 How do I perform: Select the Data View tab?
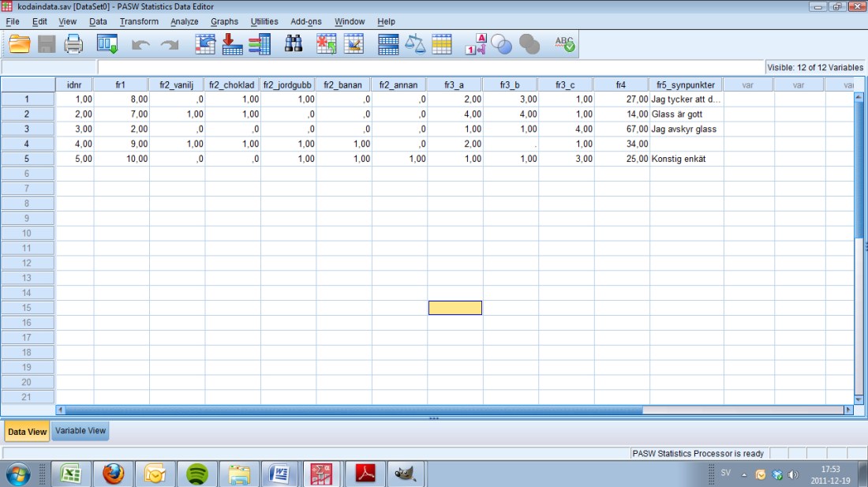[27, 432]
